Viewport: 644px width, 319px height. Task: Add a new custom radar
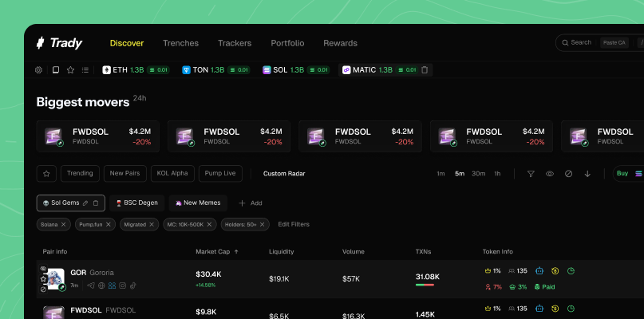coord(250,203)
